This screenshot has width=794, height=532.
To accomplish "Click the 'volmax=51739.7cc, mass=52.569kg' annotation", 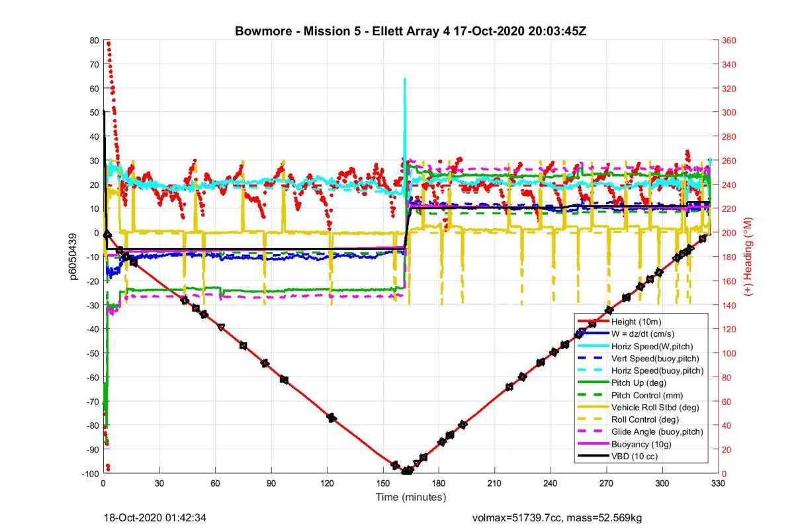I will 556,517.
